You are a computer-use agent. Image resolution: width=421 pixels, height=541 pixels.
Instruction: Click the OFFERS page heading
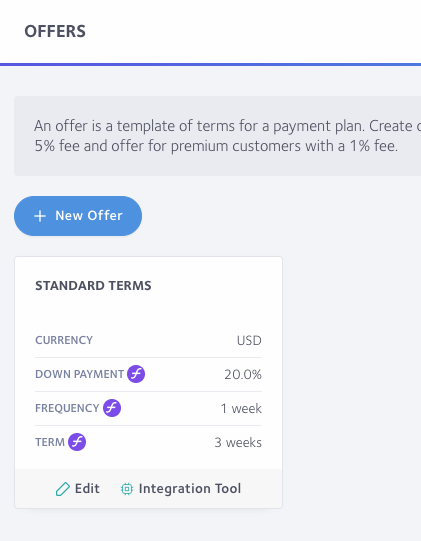[x=55, y=31]
